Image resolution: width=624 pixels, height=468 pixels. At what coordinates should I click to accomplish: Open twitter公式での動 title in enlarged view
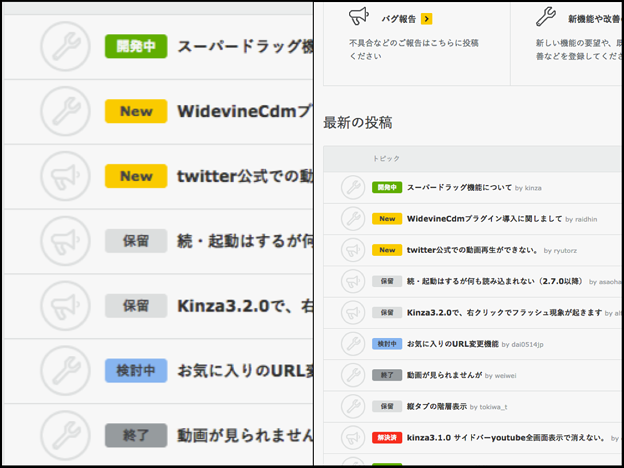[x=245, y=176]
